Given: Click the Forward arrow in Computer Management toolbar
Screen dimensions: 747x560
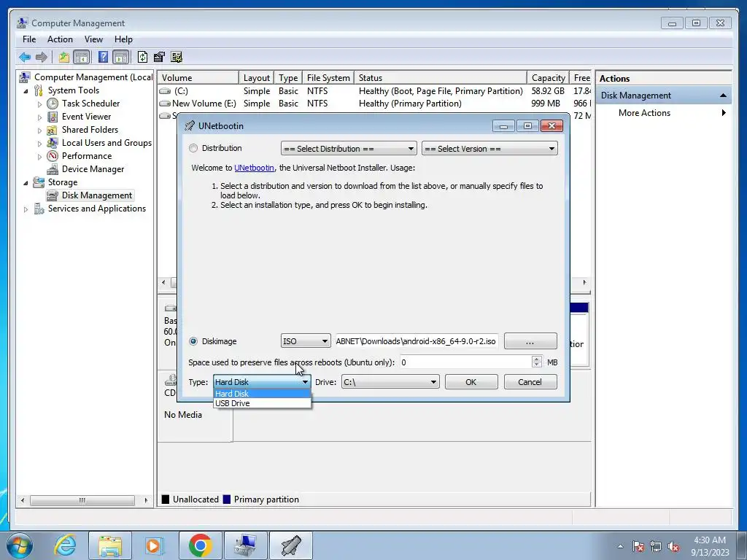Looking at the screenshot, I should [x=42, y=58].
